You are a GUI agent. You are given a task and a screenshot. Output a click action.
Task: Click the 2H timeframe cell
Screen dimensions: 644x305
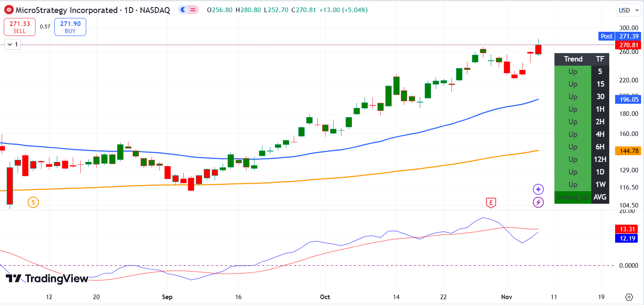pos(600,122)
